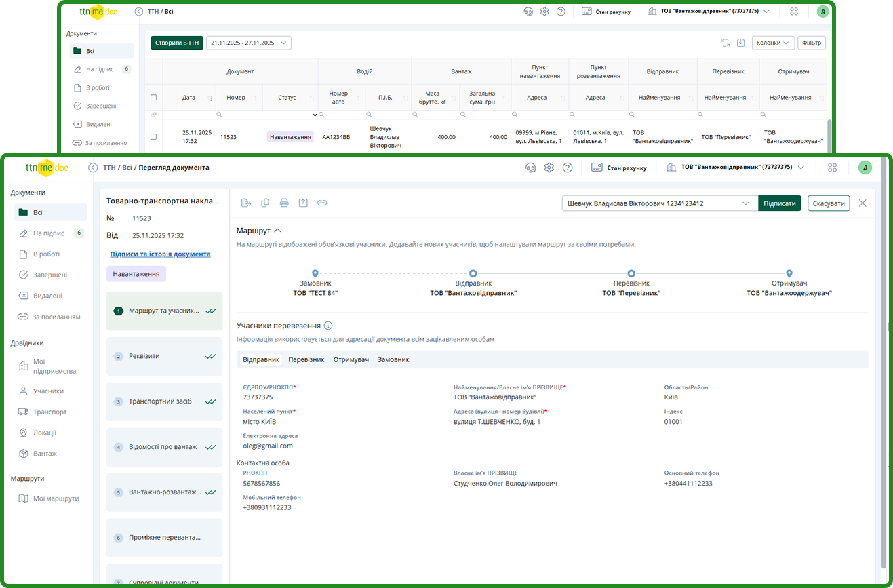The width and height of the screenshot is (893, 588).
Task: Click the download icon beside Колонки
Action: pyautogui.click(x=741, y=43)
